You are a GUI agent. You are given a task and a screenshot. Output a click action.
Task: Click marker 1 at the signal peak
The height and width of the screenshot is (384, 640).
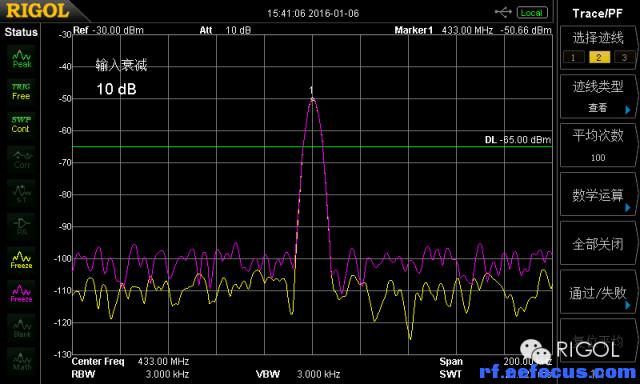tap(313, 98)
